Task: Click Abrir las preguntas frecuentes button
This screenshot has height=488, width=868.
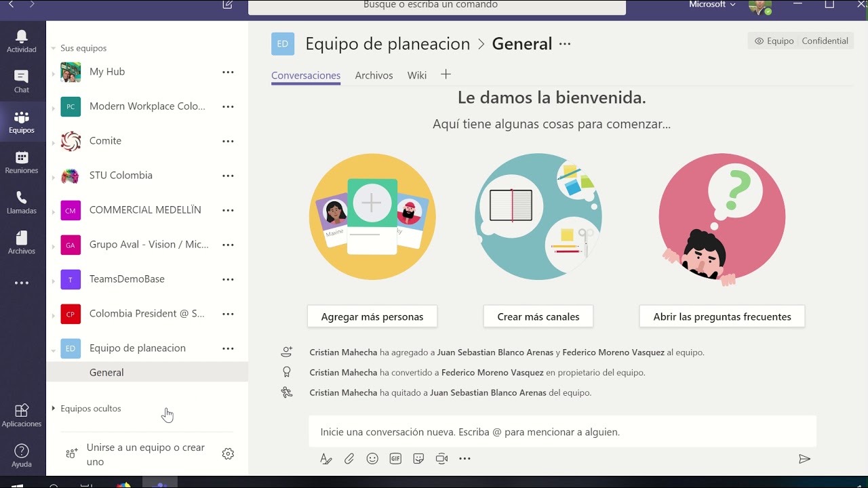Action: [x=722, y=317]
